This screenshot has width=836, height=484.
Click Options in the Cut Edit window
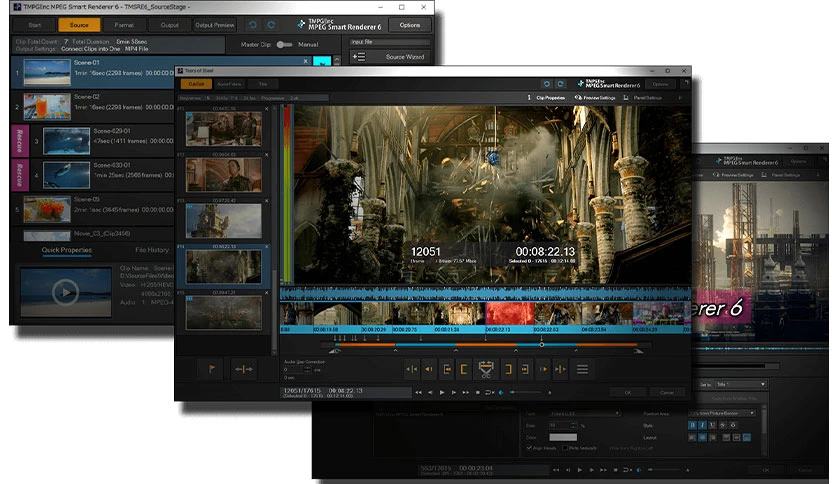point(660,84)
